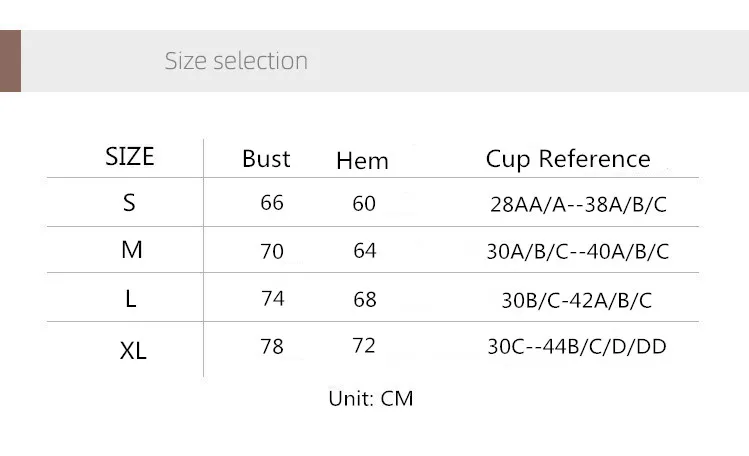Select size M row label

(x=131, y=249)
